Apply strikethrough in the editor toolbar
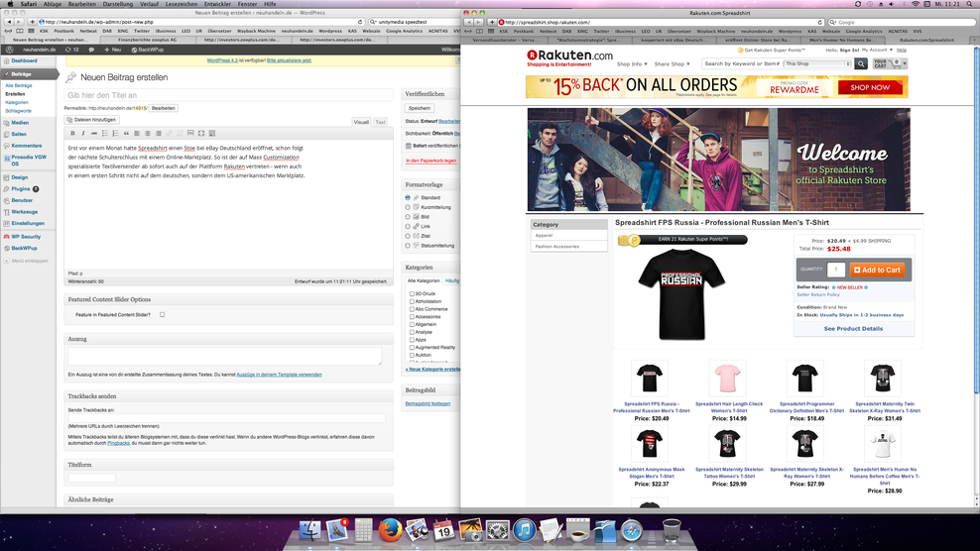980x551 pixels. [x=94, y=133]
